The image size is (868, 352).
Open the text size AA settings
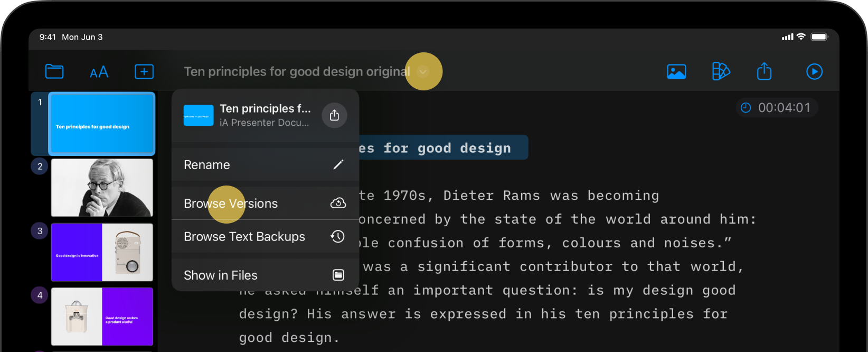tap(99, 72)
